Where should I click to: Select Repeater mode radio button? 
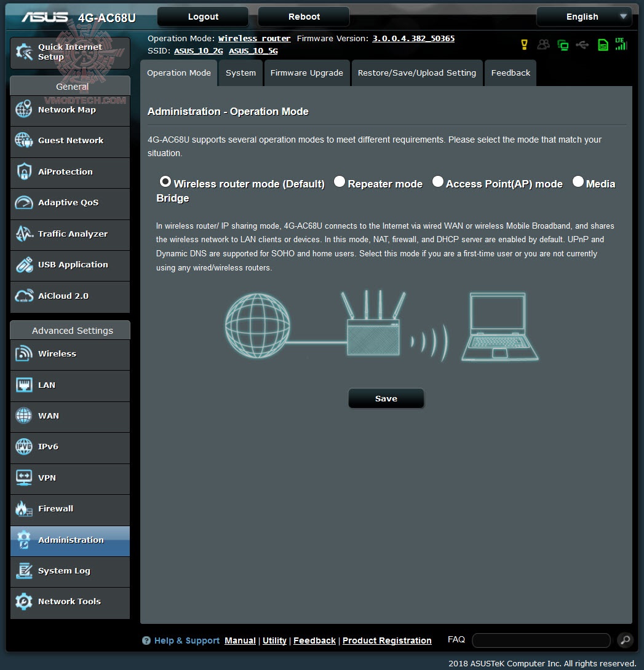pos(339,181)
